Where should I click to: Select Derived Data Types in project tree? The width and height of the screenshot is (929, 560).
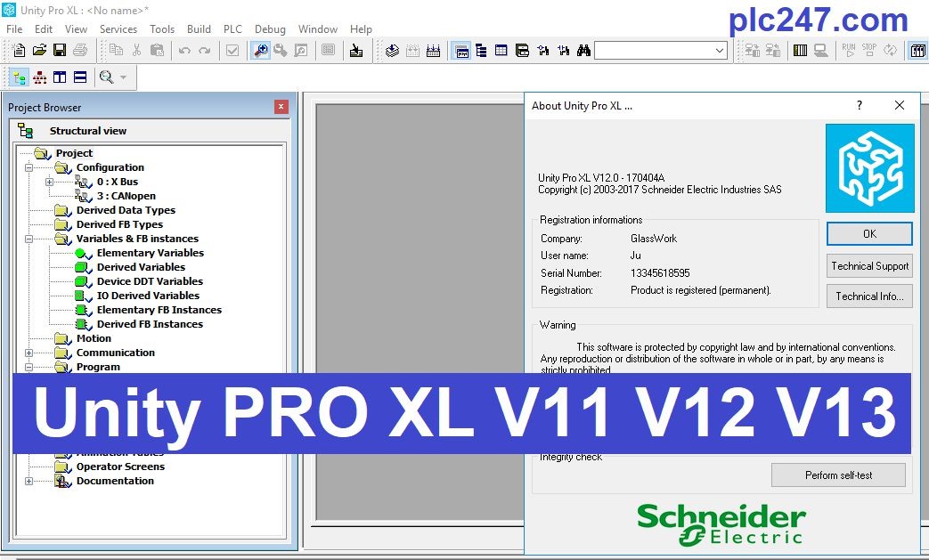click(126, 210)
